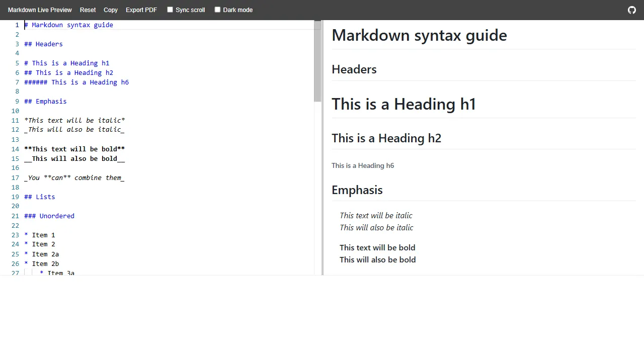Click preview italic 'This text will be italic'
Viewport: 644px width, 362px height.
[376, 216]
